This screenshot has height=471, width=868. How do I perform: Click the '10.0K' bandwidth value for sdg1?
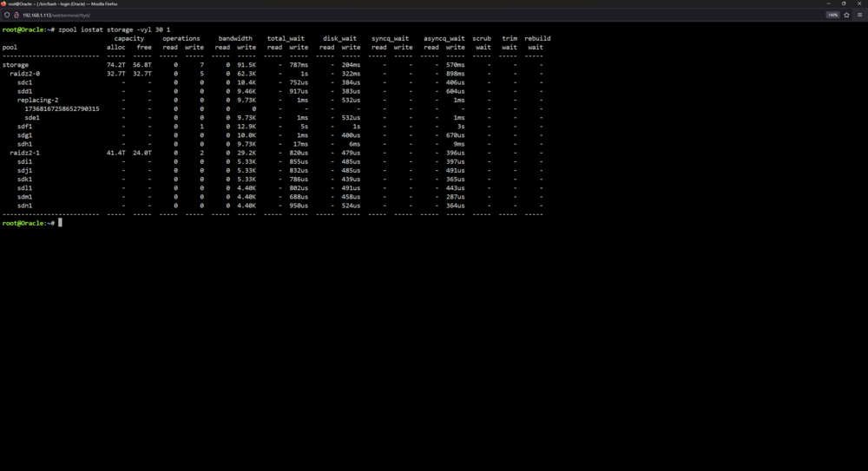click(x=247, y=135)
